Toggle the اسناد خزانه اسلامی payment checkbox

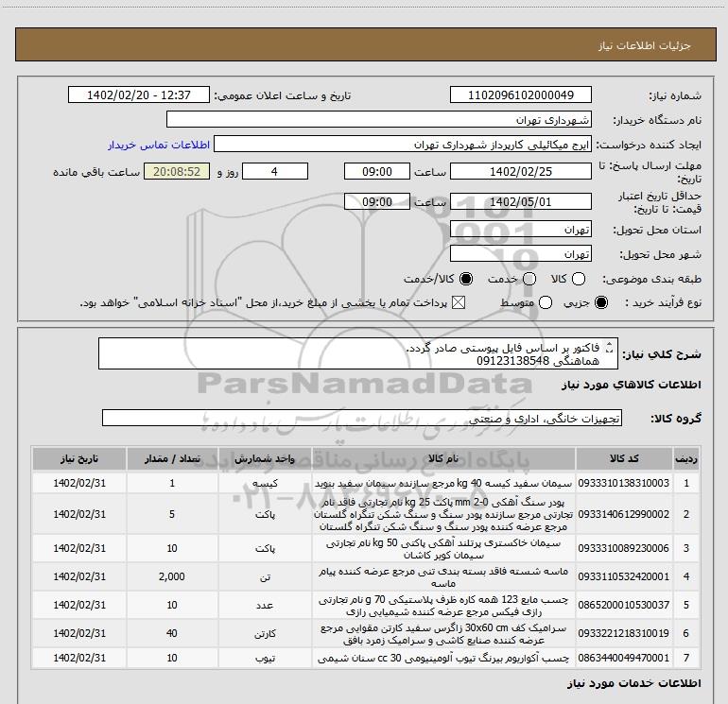[459, 302]
